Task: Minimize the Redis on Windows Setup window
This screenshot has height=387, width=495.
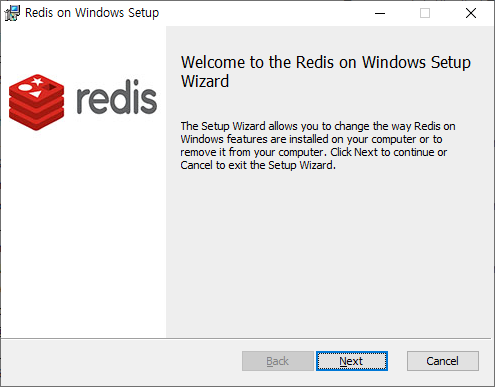Action: click(380, 13)
